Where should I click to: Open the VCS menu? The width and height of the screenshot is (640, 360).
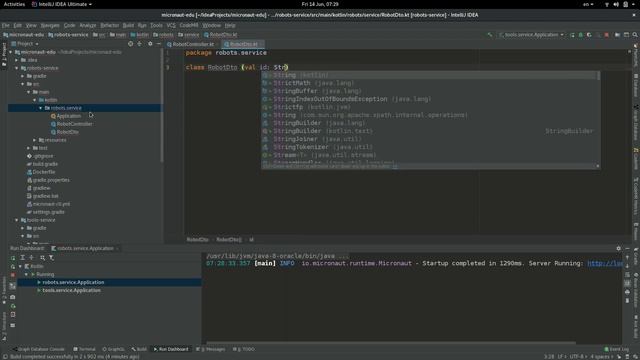(x=171, y=25)
